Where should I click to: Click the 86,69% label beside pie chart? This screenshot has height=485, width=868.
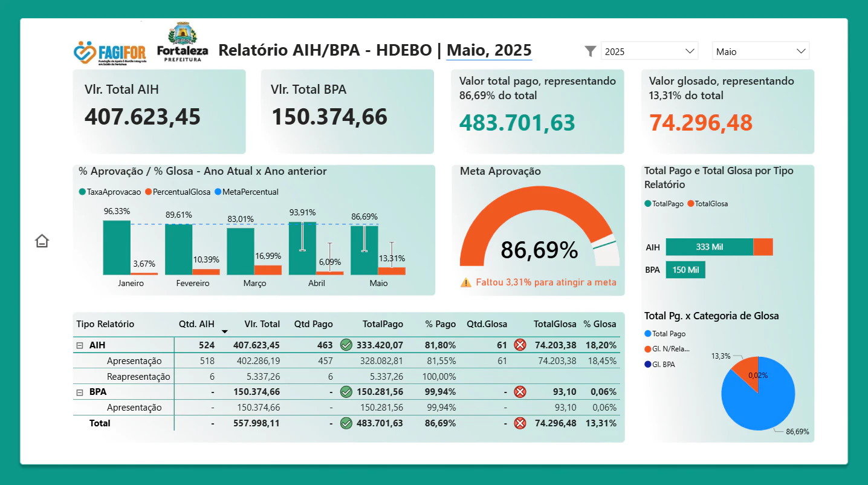797,432
